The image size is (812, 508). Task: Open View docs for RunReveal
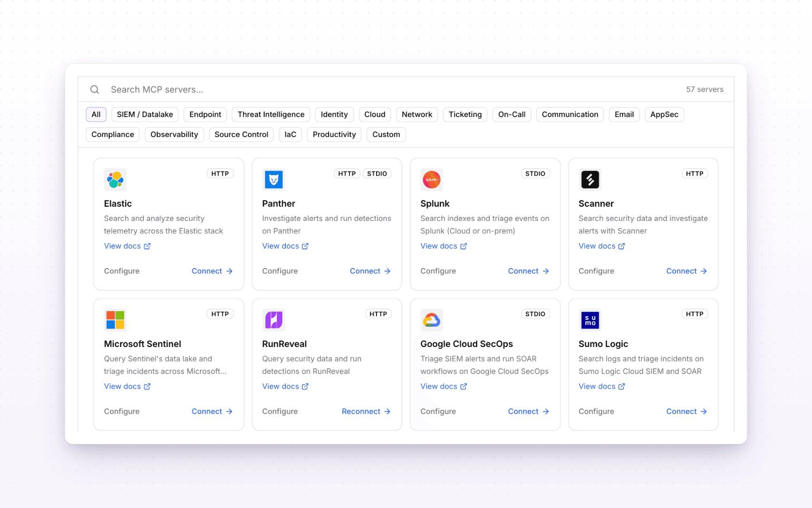point(285,386)
